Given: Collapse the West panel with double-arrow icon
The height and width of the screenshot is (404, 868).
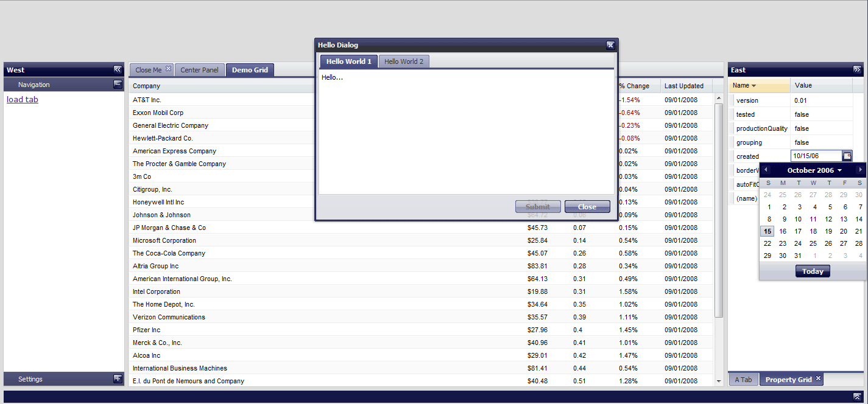Looking at the screenshot, I should [118, 70].
